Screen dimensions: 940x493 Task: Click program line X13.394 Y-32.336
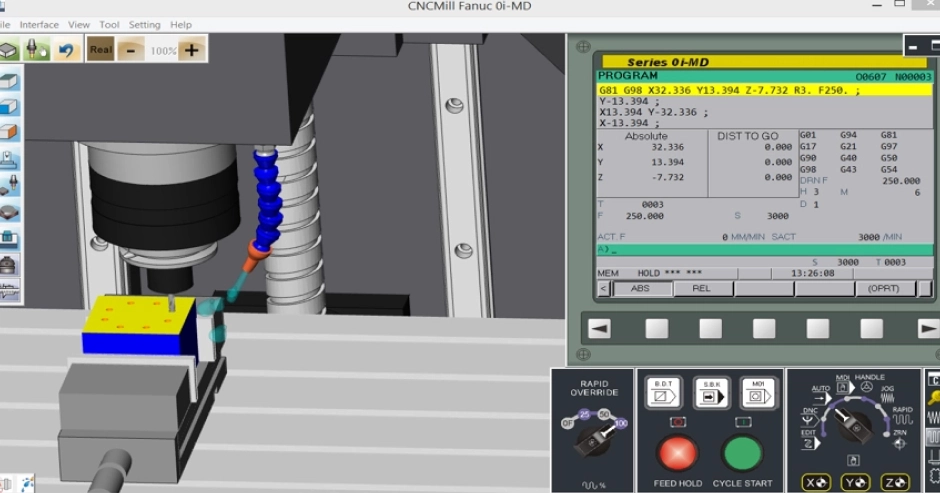pos(653,112)
